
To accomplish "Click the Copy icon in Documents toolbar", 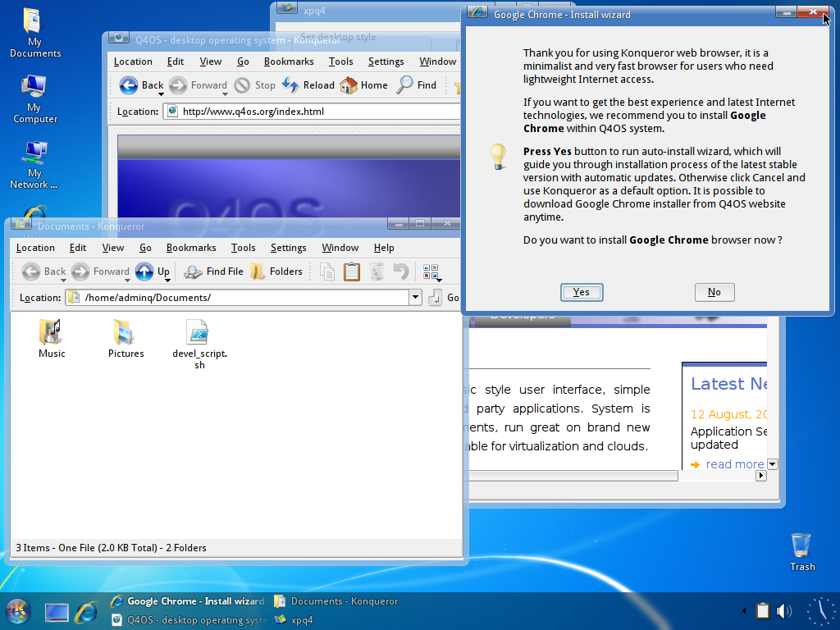I will click(327, 272).
